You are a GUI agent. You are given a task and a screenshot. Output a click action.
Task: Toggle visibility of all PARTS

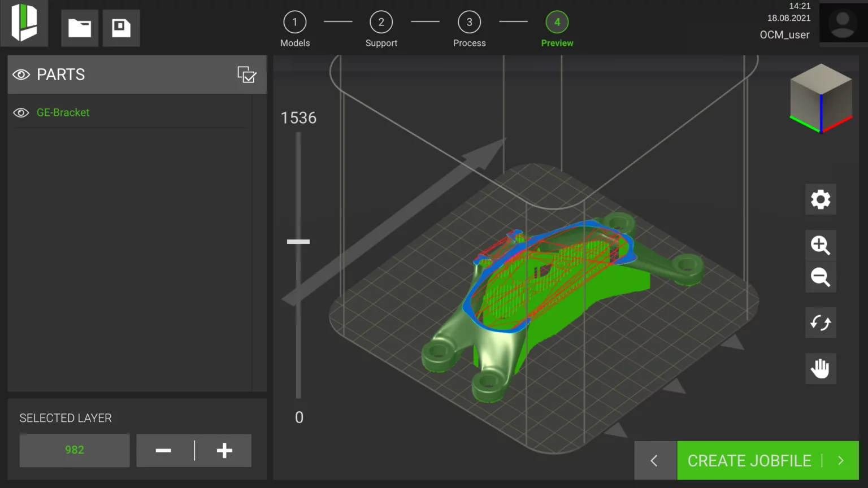pos(21,74)
